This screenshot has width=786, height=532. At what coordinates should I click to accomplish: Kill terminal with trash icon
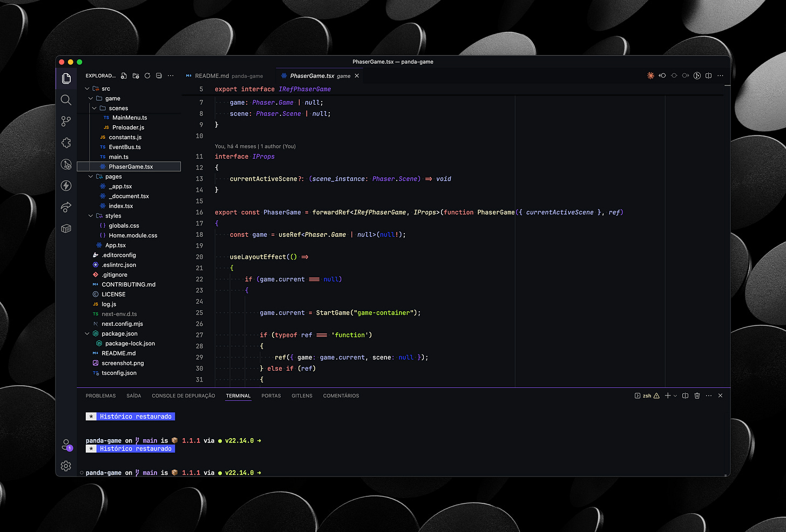point(697,395)
